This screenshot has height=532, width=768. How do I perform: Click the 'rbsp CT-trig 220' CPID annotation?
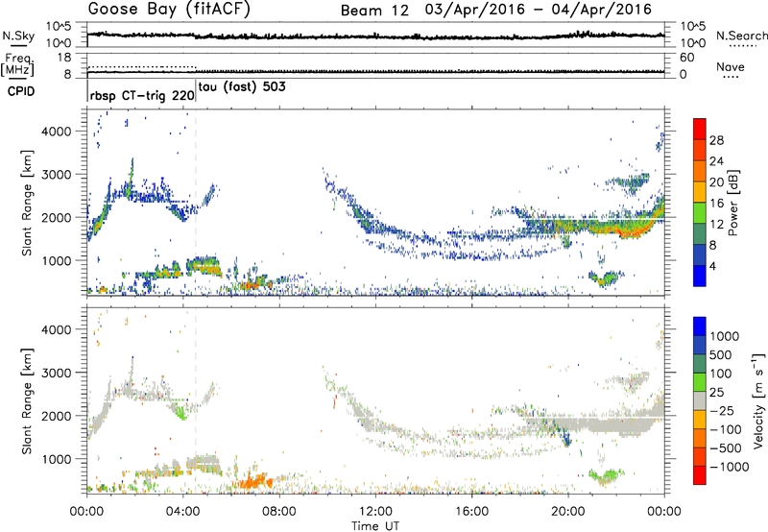pos(142,95)
